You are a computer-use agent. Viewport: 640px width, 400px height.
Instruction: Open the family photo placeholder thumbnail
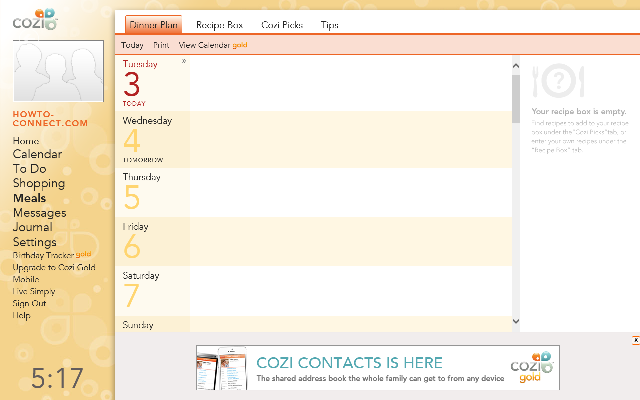click(x=58, y=71)
